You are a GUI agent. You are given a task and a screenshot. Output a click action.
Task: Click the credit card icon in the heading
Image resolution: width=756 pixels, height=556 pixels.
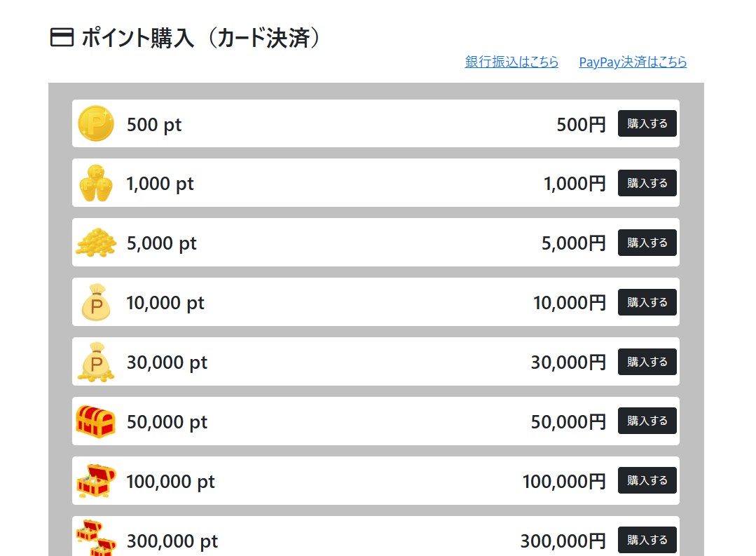[62, 37]
